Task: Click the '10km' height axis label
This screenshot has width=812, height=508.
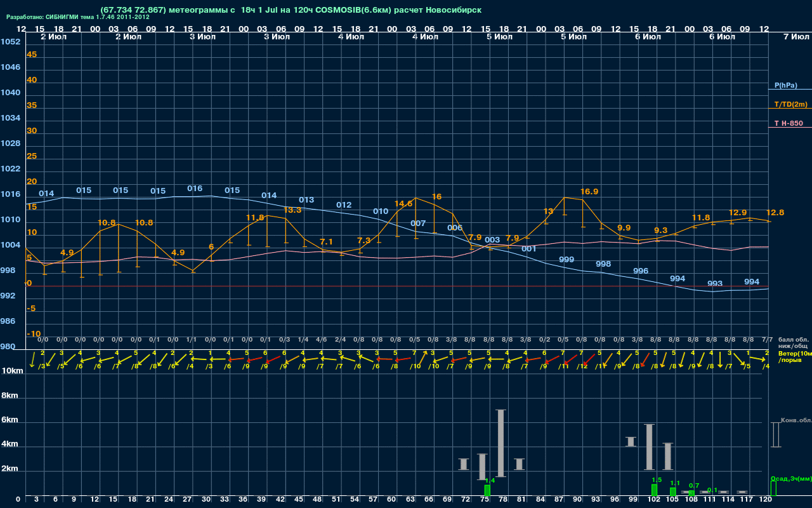Action: (x=12, y=371)
